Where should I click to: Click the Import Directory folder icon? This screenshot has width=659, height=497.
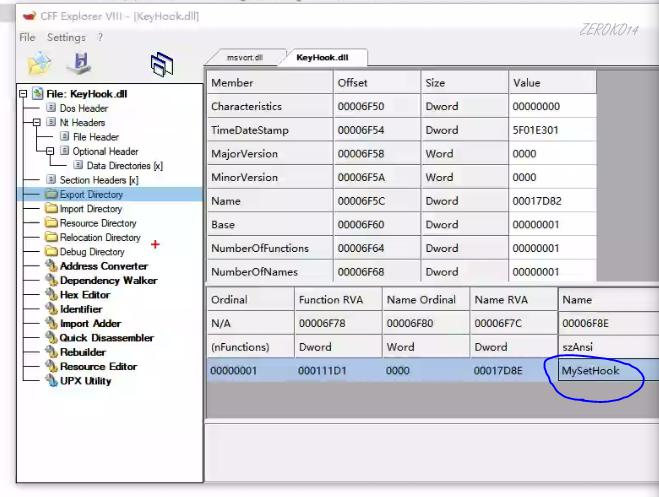[x=51, y=208]
